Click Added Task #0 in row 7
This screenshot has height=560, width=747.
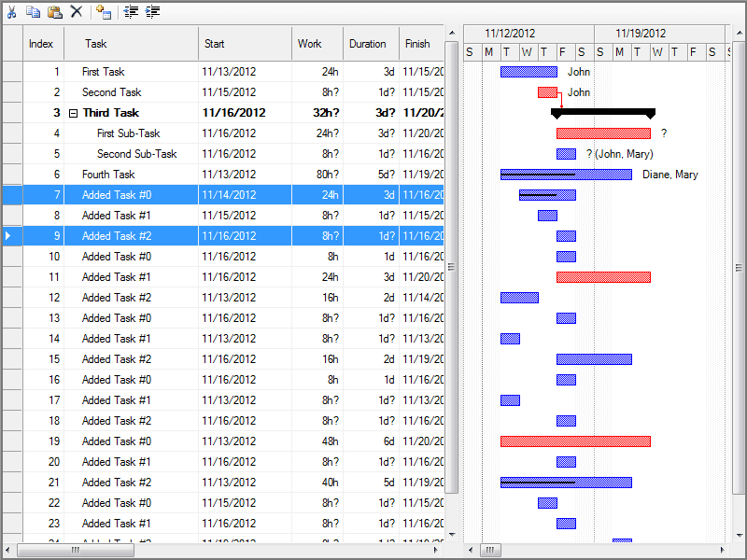tap(131, 195)
